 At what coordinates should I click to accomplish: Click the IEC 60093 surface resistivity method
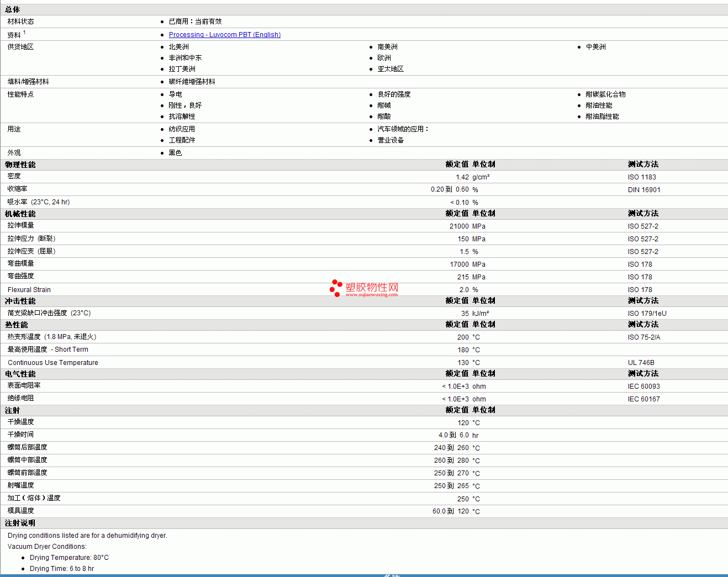643,387
